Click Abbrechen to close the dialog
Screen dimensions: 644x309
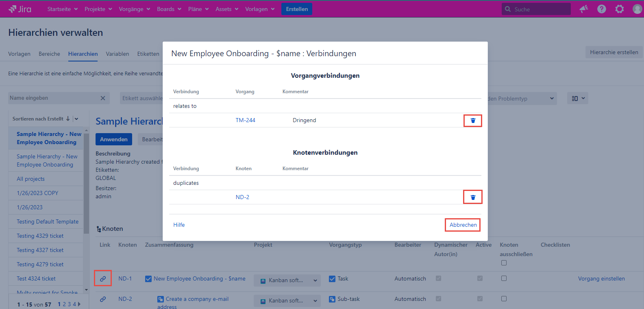[463, 225]
